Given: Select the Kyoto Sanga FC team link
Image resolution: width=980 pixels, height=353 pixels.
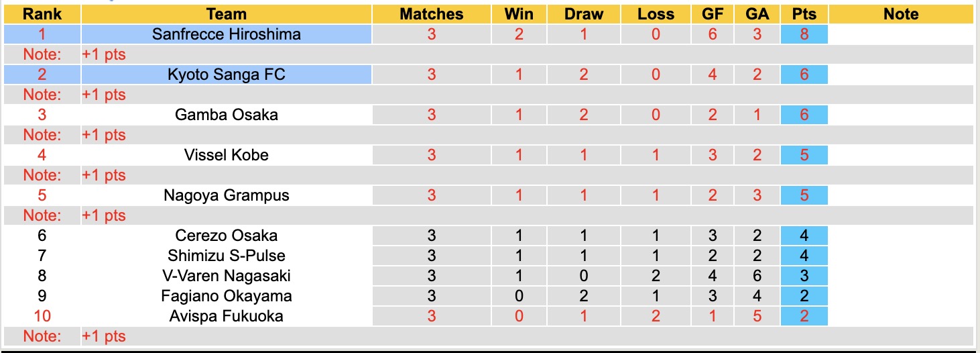Looking at the screenshot, I should 226,74.
